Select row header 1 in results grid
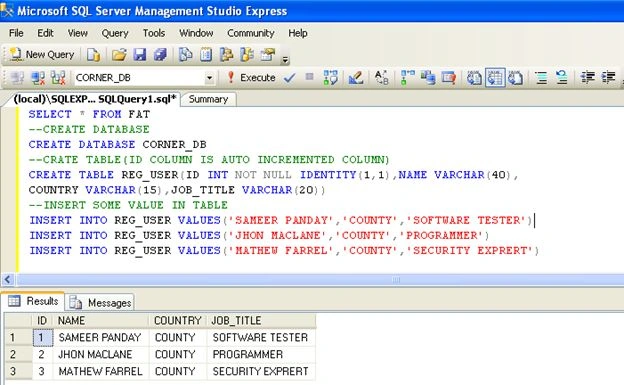This screenshot has height=385, width=624. 18,338
